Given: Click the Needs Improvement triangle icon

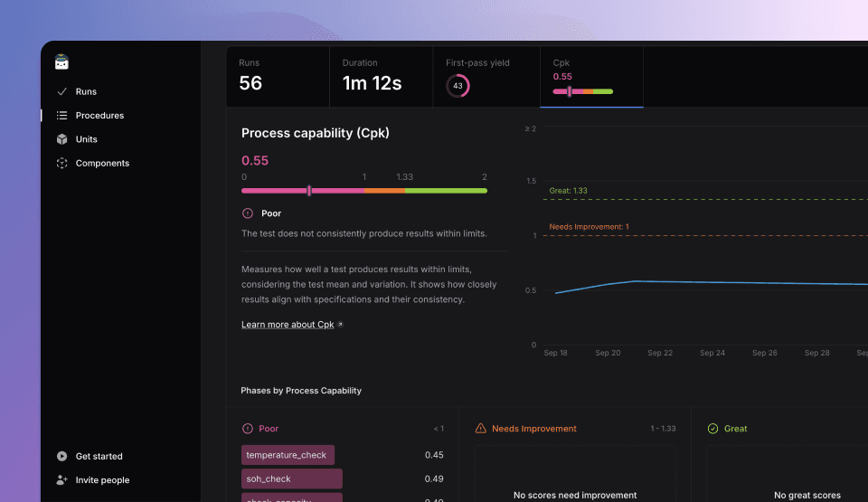Looking at the screenshot, I should pyautogui.click(x=481, y=429).
